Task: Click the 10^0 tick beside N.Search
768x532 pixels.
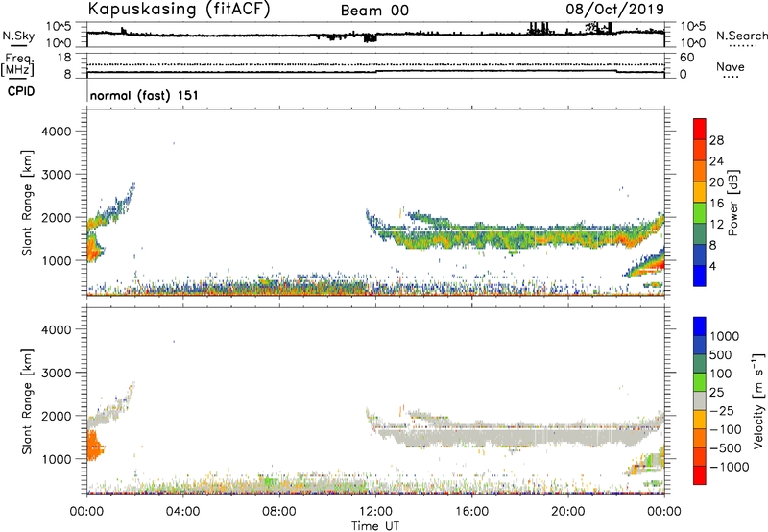Action: click(x=692, y=43)
